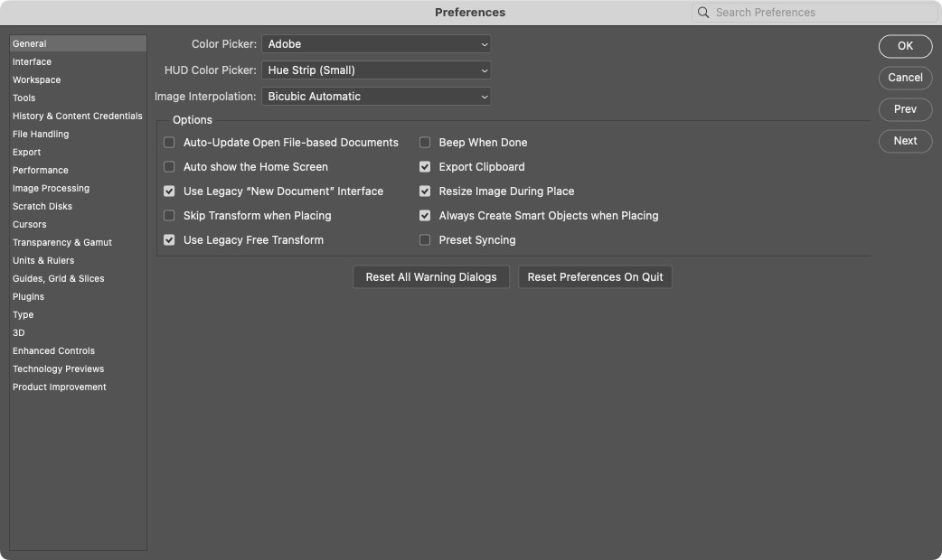Open the HUD Color Picker dropdown
The width and height of the screenshot is (942, 560).
pos(376,70)
